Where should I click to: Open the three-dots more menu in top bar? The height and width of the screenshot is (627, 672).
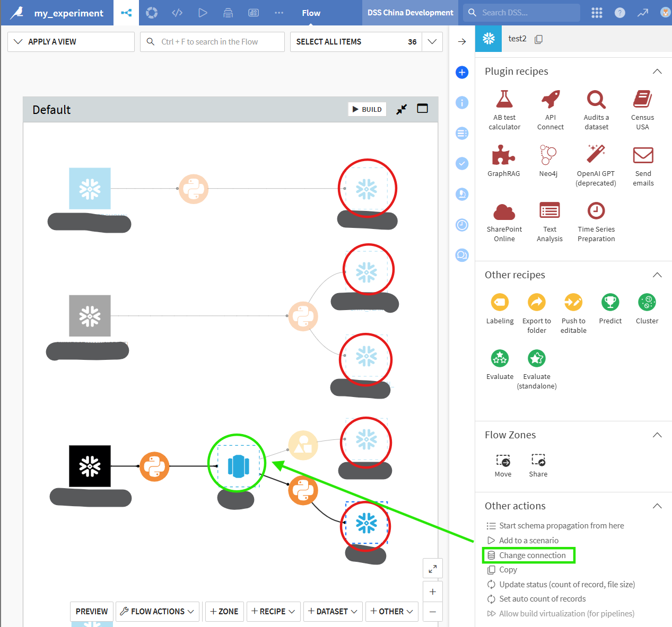pyautogui.click(x=279, y=13)
